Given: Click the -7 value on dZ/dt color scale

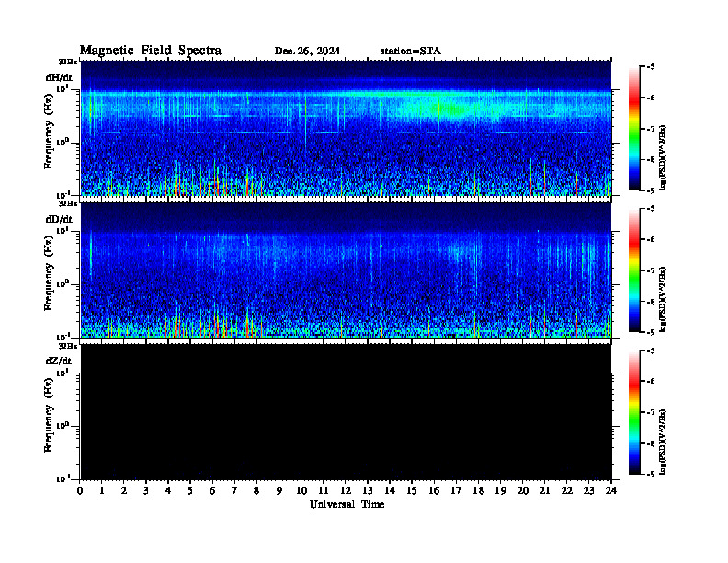Looking at the screenshot, I should click(650, 412).
